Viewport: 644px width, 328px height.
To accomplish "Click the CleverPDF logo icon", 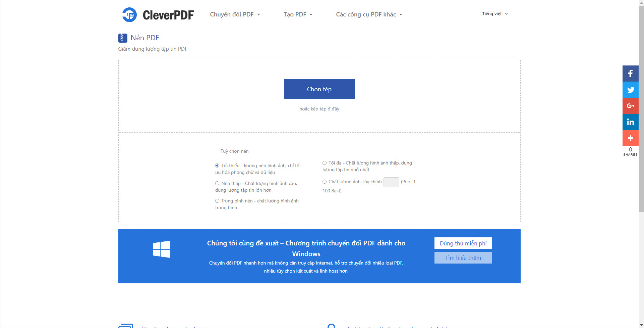I will tap(129, 15).
